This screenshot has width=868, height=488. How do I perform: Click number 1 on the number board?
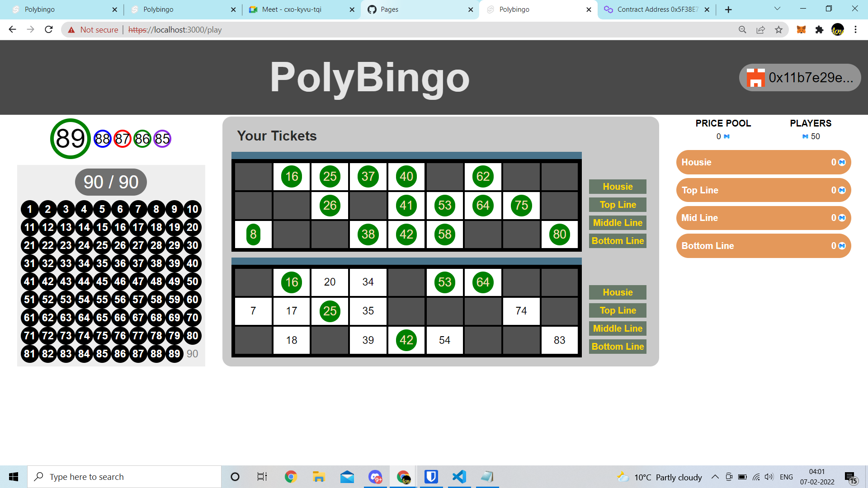point(30,209)
